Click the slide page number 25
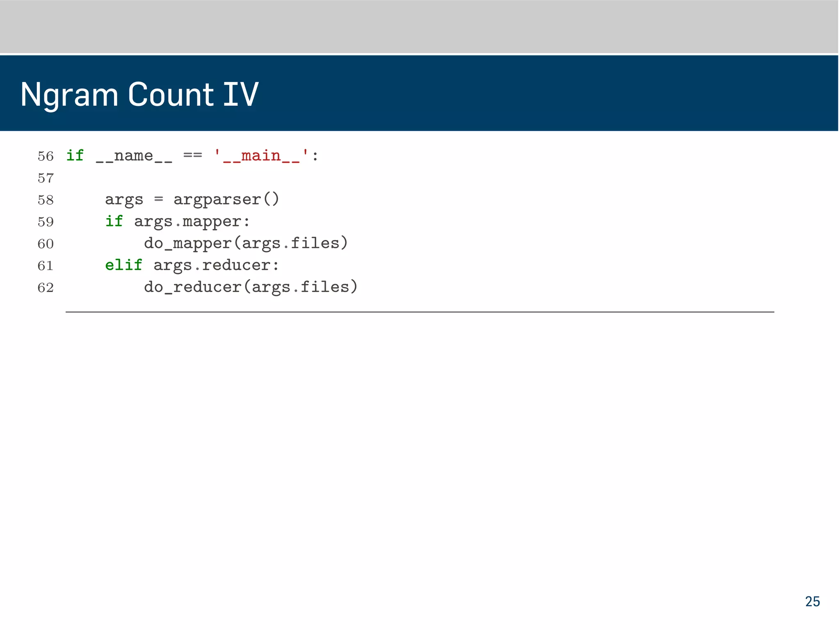 (x=812, y=601)
